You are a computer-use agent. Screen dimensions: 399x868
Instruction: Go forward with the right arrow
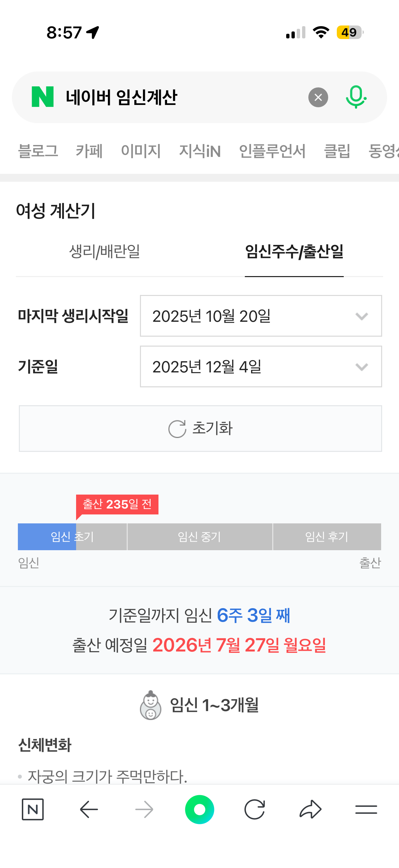(x=144, y=809)
